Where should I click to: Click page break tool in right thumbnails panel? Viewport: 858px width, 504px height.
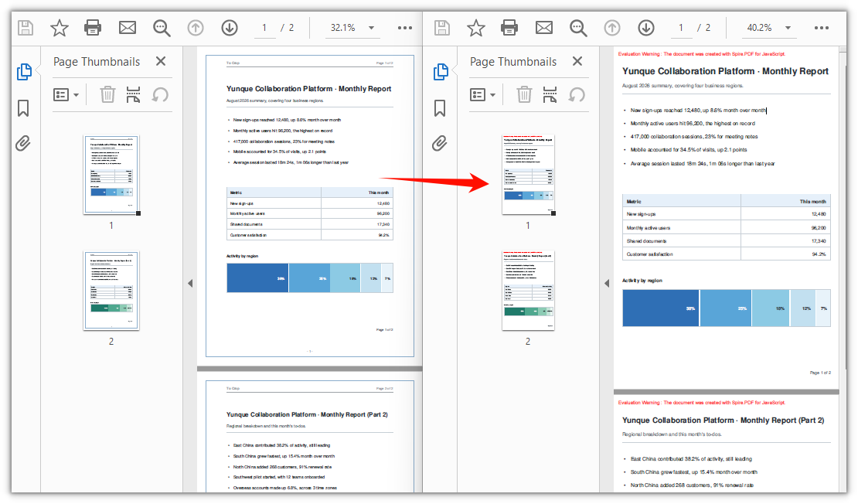[550, 94]
